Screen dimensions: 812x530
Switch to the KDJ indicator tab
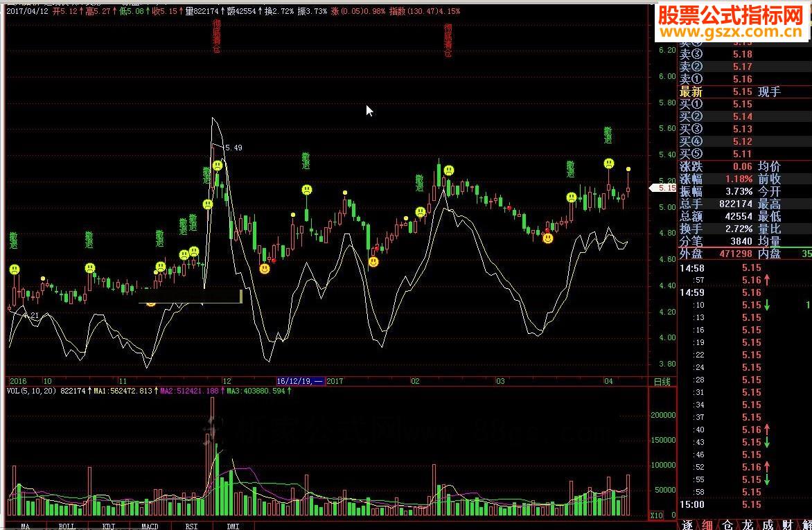tap(108, 527)
